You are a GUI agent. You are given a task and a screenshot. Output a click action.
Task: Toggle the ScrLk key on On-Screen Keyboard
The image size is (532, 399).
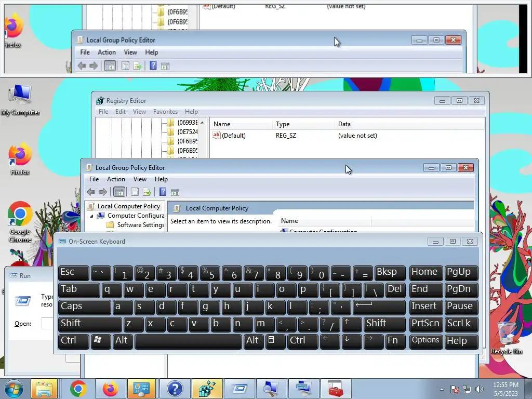pos(461,324)
